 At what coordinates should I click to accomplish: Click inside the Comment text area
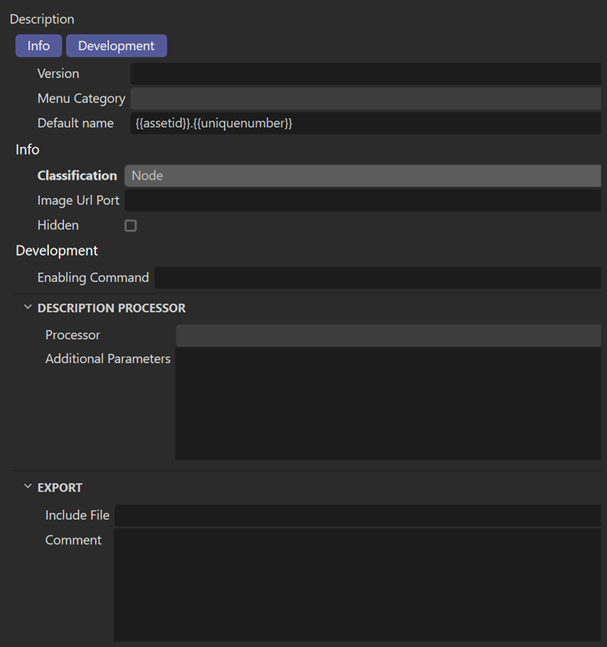pyautogui.click(x=357, y=585)
